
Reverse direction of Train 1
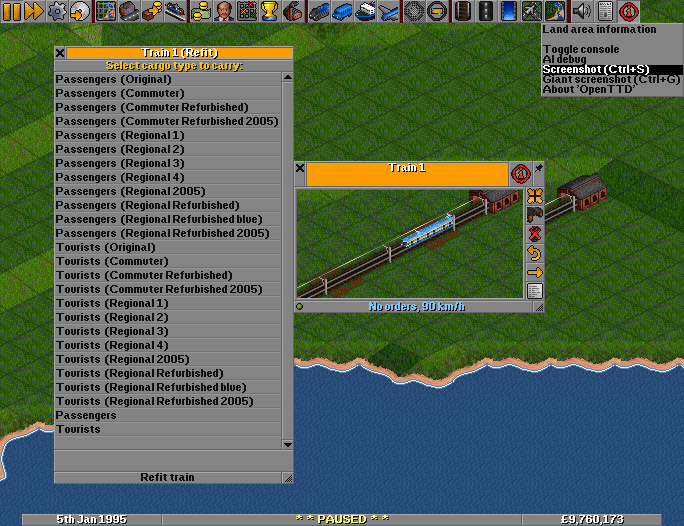[535, 253]
